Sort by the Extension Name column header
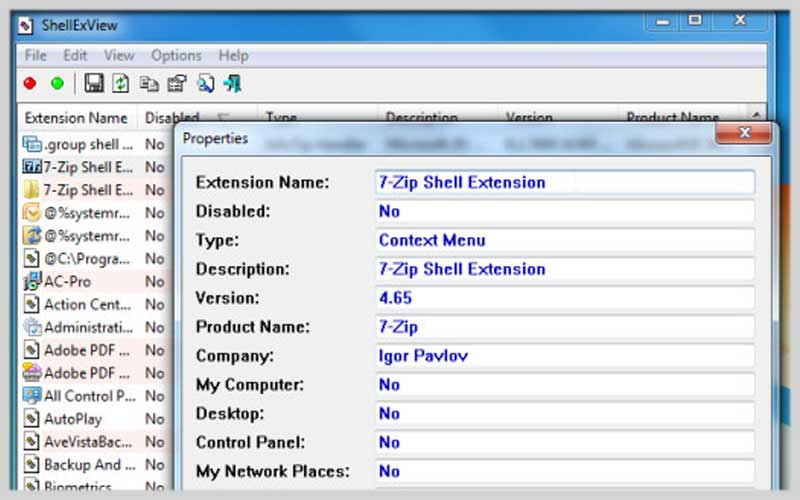 (x=77, y=118)
